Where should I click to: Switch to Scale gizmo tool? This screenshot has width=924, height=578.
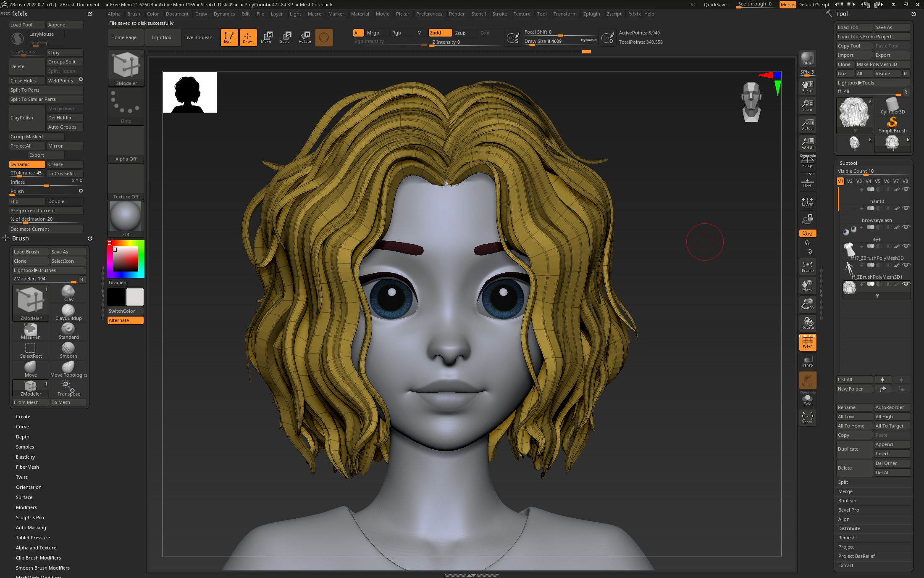pos(285,37)
